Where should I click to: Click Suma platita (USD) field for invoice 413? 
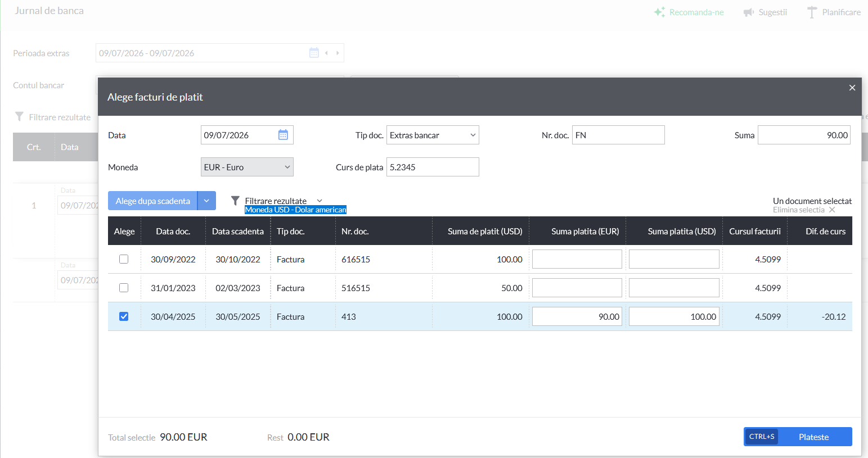[x=674, y=316]
